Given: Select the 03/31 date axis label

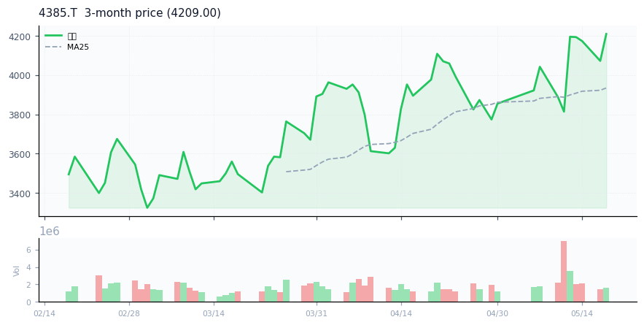Looking at the screenshot, I should [x=317, y=314].
